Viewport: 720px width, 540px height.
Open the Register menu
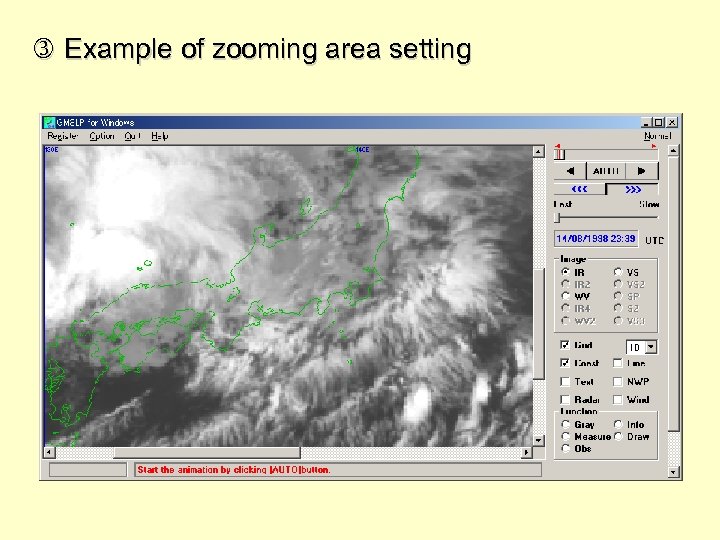[x=63, y=136]
